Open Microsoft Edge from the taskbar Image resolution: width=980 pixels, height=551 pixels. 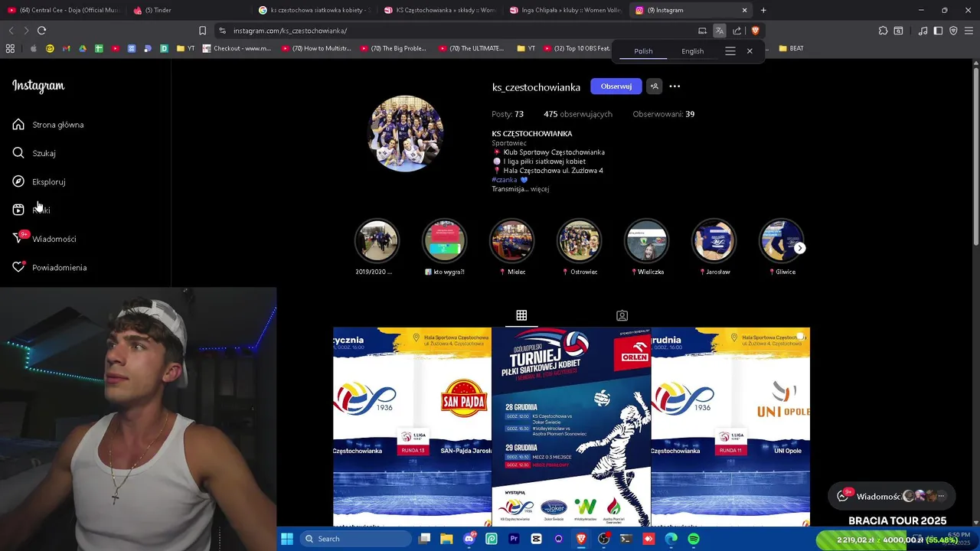pos(671,539)
